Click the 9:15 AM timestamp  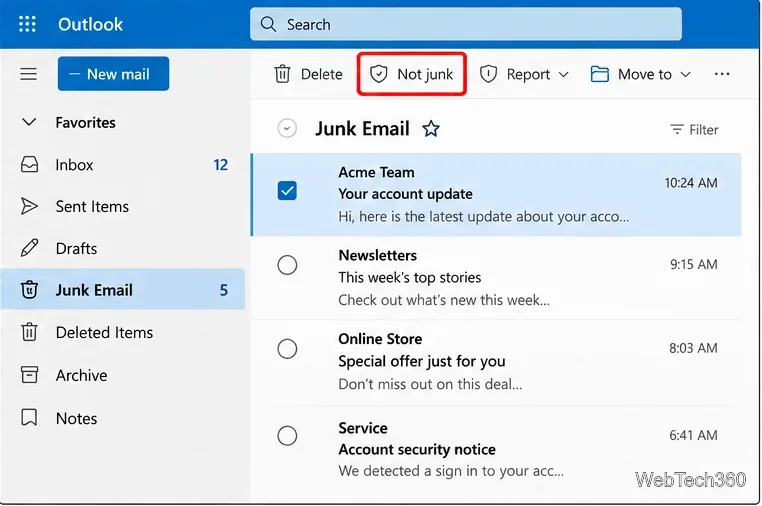[693, 264]
